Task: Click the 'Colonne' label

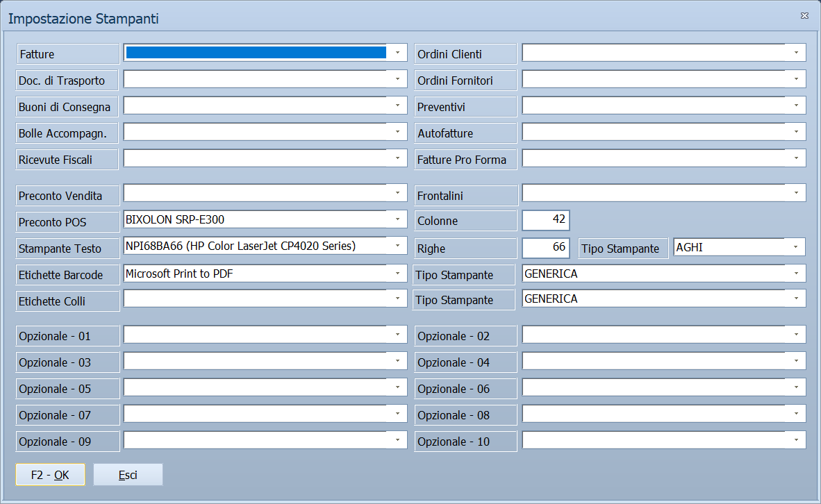Action: pos(437,221)
